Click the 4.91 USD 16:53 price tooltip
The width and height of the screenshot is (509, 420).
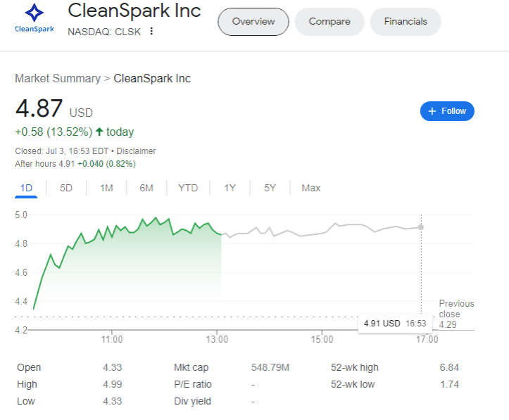coord(395,324)
